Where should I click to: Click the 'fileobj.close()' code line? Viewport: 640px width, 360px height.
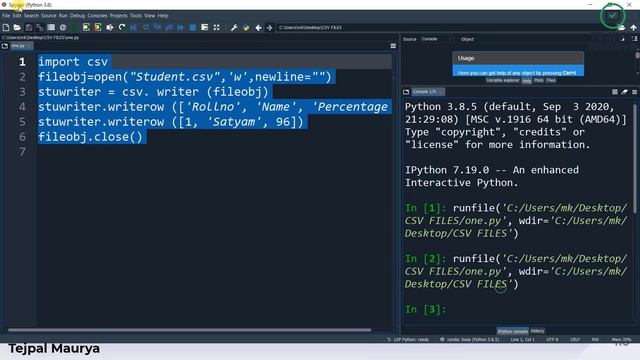coord(90,137)
